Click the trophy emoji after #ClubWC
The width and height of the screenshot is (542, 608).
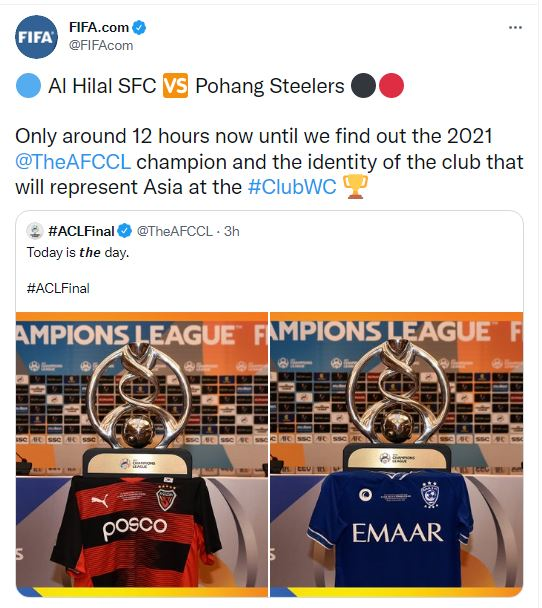355,187
